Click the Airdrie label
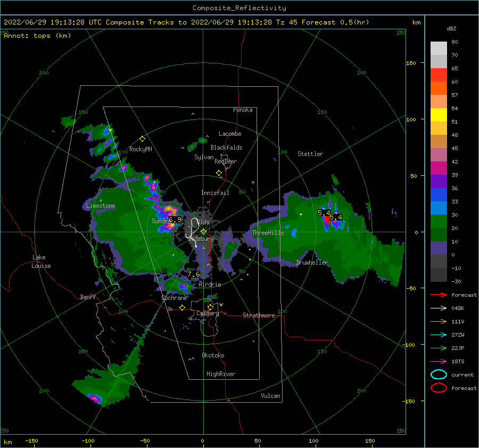The width and height of the screenshot is (479, 448). (x=210, y=284)
